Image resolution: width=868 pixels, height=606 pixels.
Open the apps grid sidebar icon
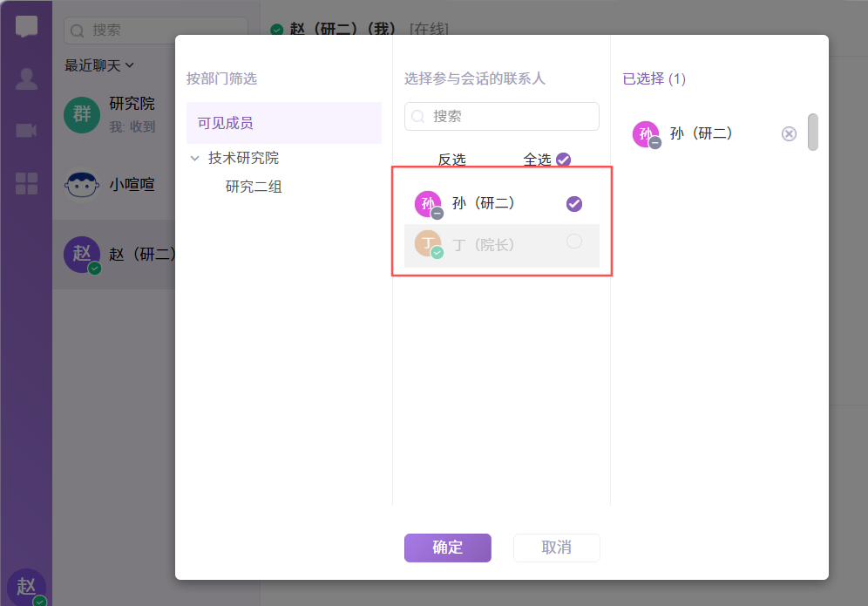pos(26,183)
